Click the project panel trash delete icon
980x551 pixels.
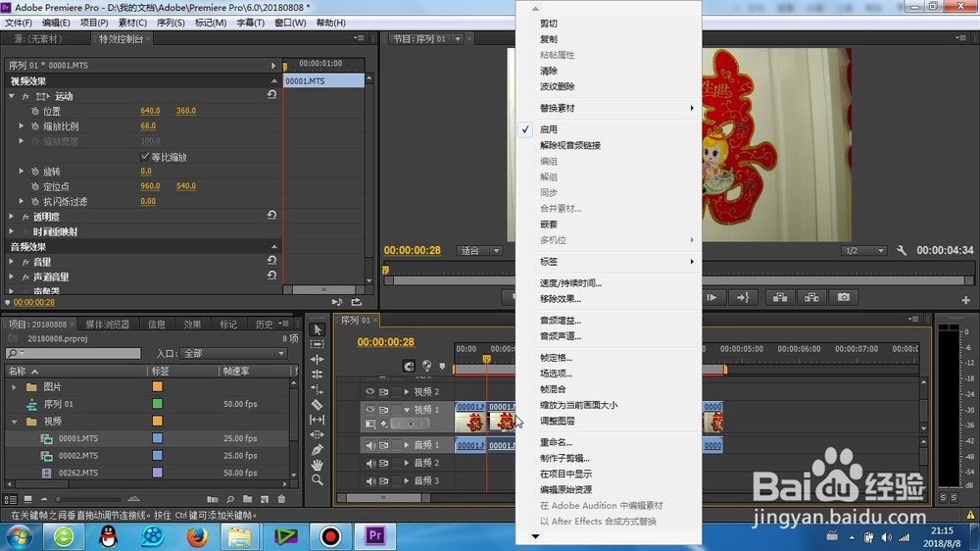click(281, 499)
